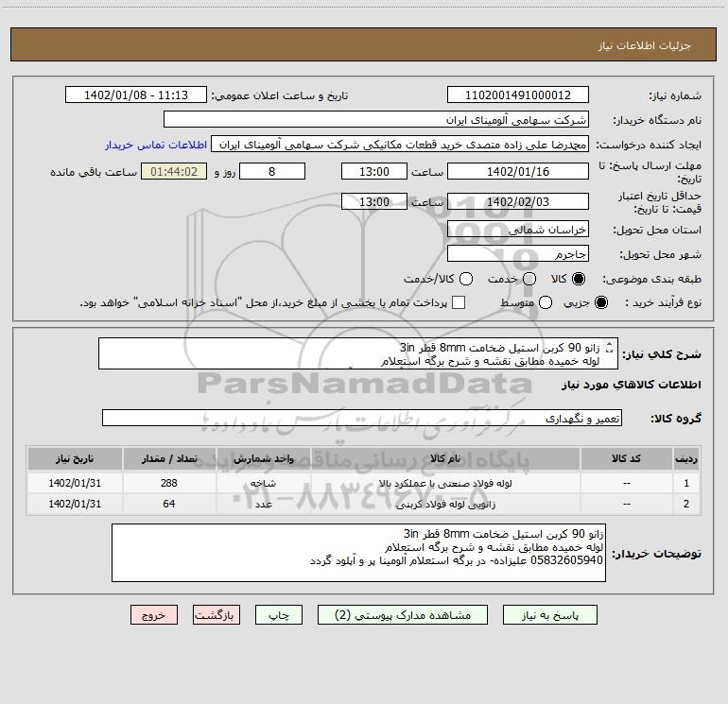
Task: Click the province field خراسان شمالی
Action: pos(518,230)
